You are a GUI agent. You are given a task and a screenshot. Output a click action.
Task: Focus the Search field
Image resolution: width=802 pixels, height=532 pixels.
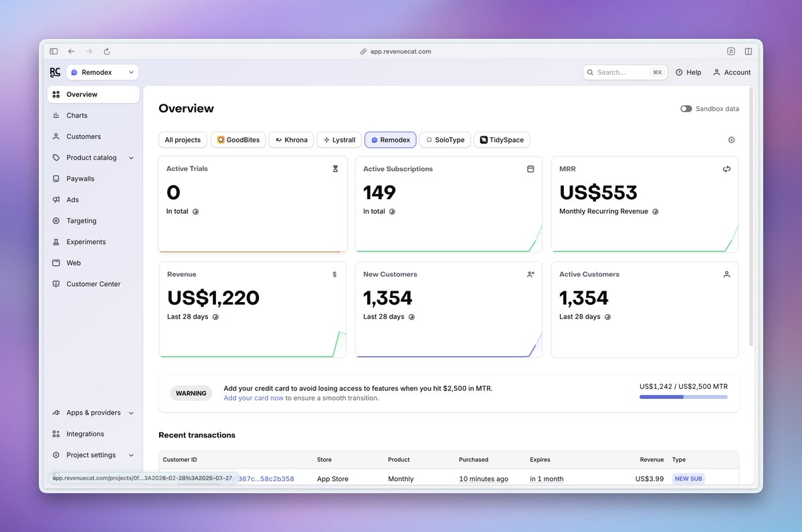pyautogui.click(x=625, y=73)
